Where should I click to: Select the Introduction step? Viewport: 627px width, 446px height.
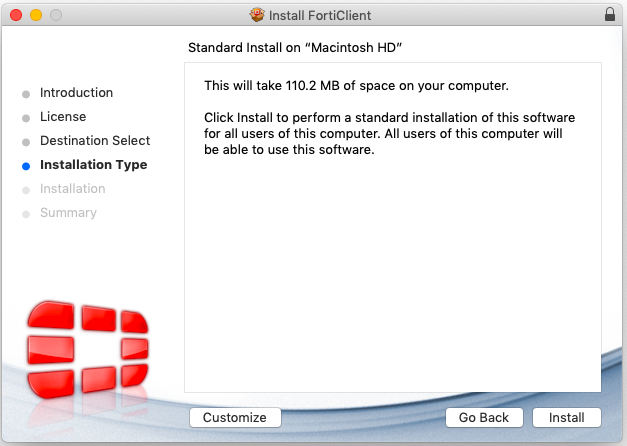(x=76, y=92)
